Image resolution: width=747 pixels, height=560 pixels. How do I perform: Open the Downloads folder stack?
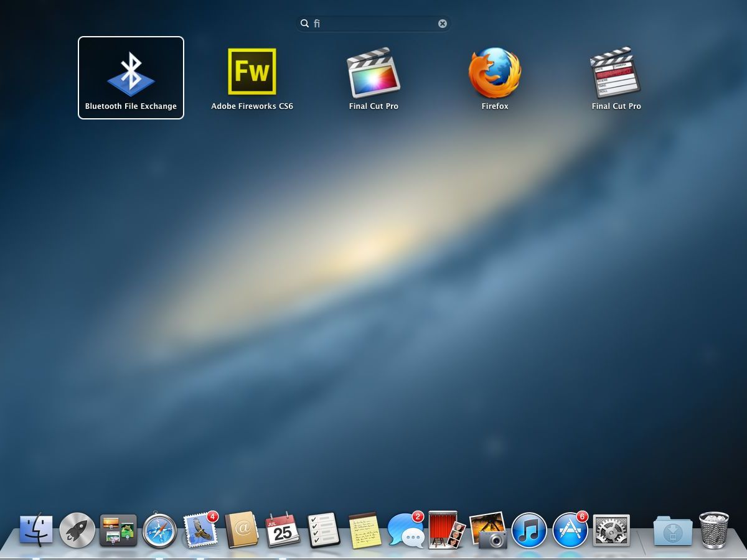[x=672, y=531]
